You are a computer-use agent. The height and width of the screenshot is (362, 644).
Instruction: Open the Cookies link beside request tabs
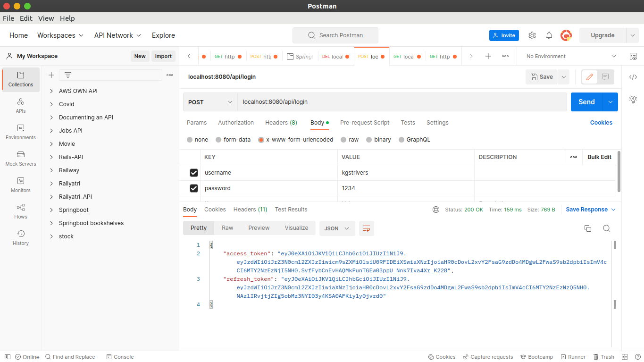coord(601,123)
